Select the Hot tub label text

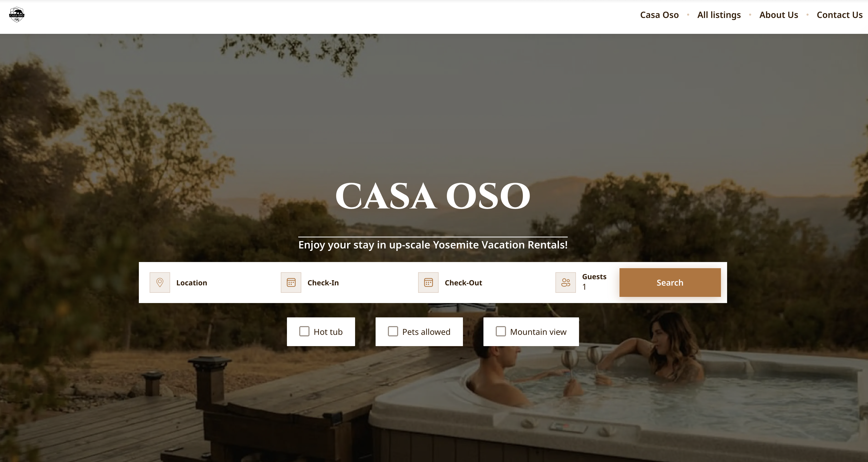328,332
